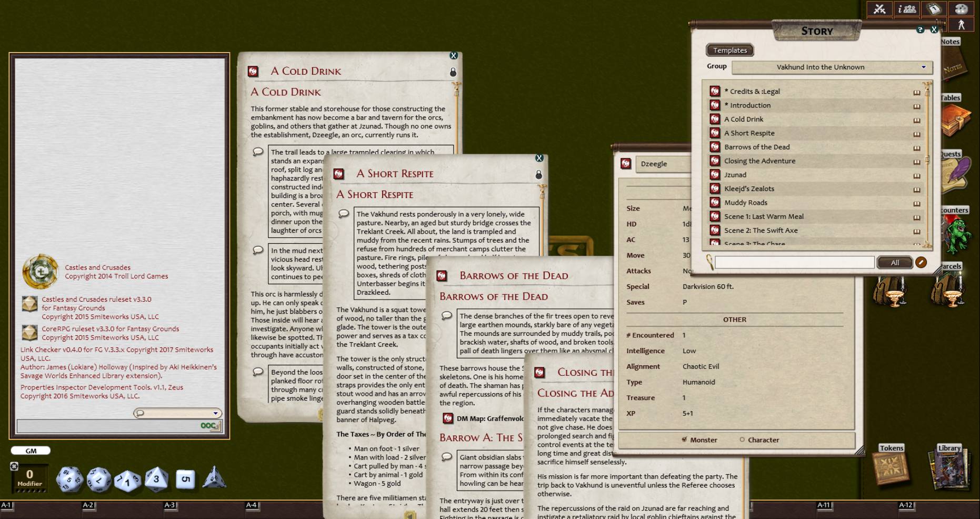Switch to hotkey tab A-12
The image size is (980, 519).
click(906, 504)
